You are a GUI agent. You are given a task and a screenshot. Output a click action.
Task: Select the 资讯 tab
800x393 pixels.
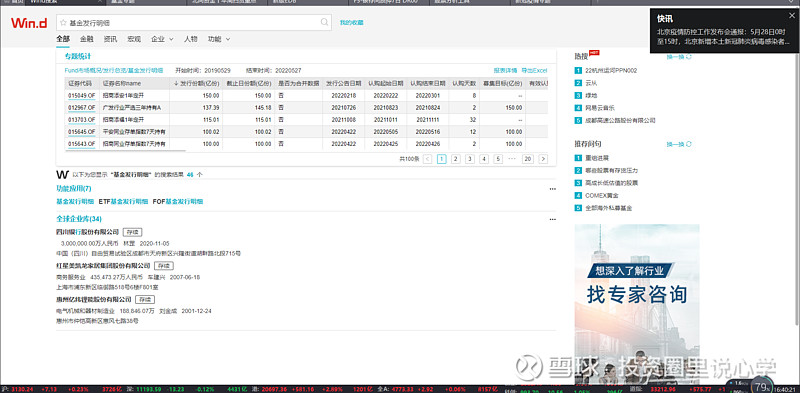(110, 39)
